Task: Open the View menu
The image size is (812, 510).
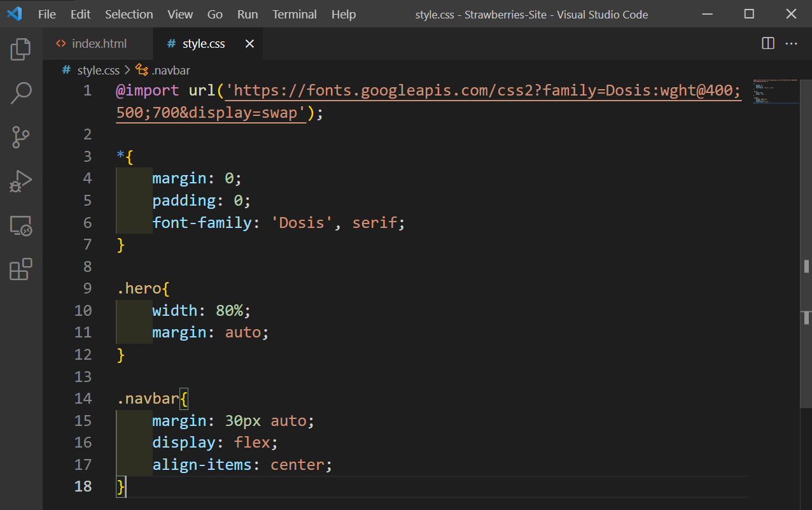Action: (180, 14)
